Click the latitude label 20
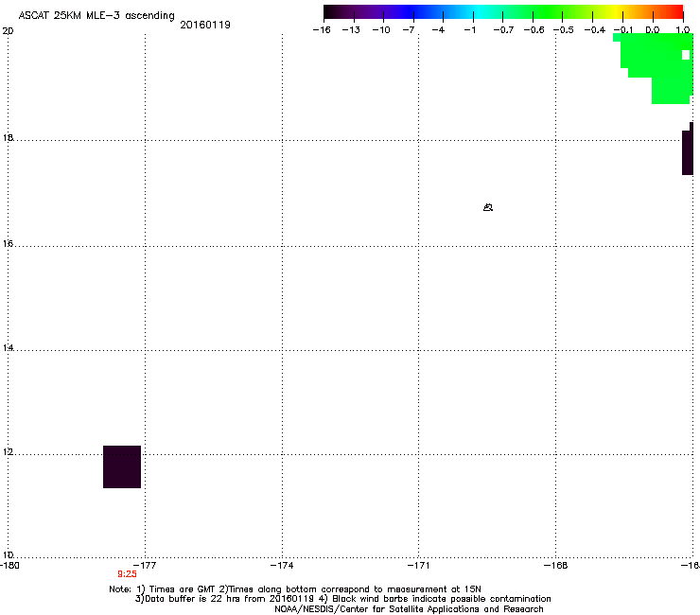The height and width of the screenshot is (615, 700). (8, 31)
